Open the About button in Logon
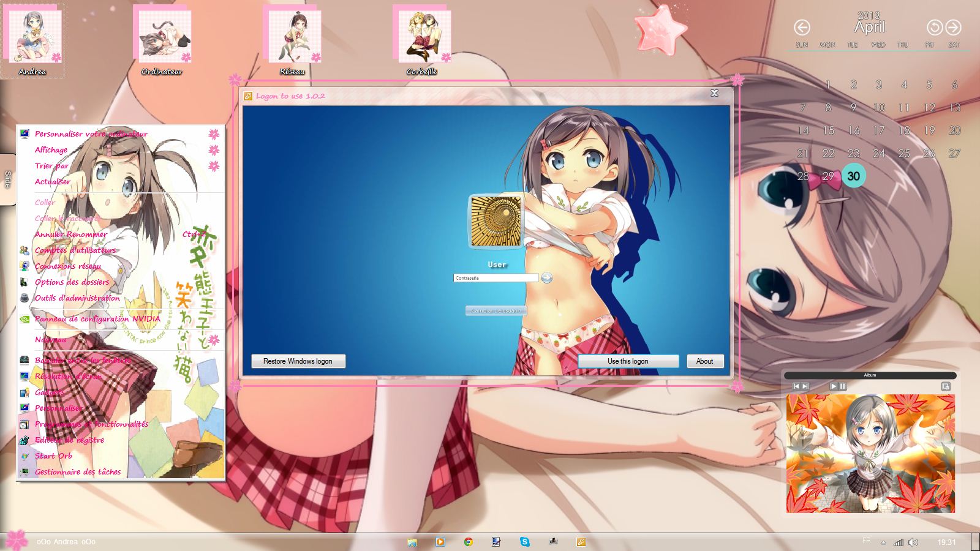980x551 pixels. 705,361
